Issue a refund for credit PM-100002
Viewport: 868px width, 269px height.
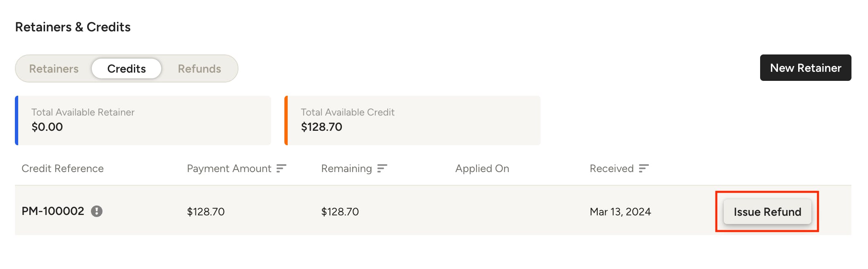[768, 212]
